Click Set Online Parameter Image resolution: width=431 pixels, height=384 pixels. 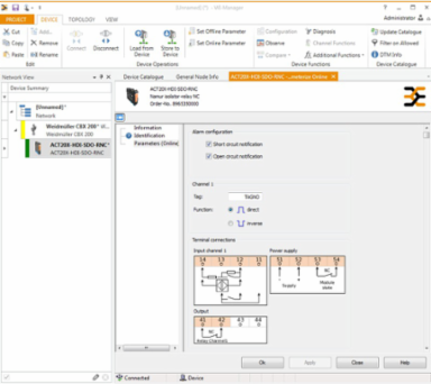pyautogui.click(x=217, y=43)
